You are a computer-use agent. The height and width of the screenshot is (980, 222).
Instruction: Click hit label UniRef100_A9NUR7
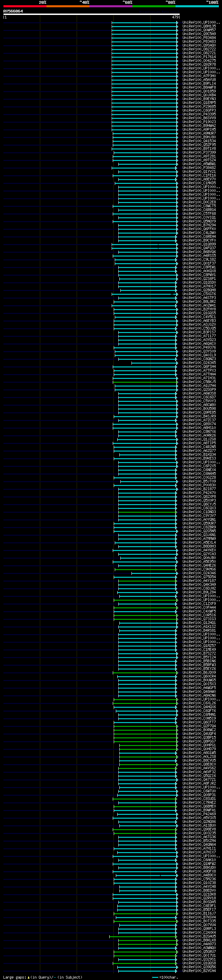(x=199, y=133)
